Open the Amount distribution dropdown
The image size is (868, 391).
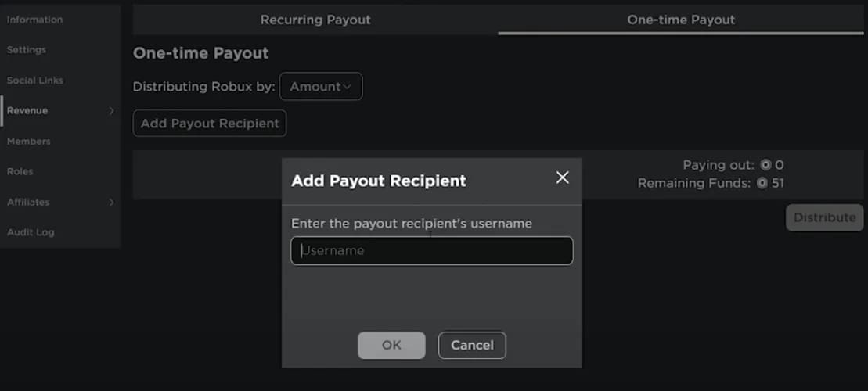[x=321, y=86]
